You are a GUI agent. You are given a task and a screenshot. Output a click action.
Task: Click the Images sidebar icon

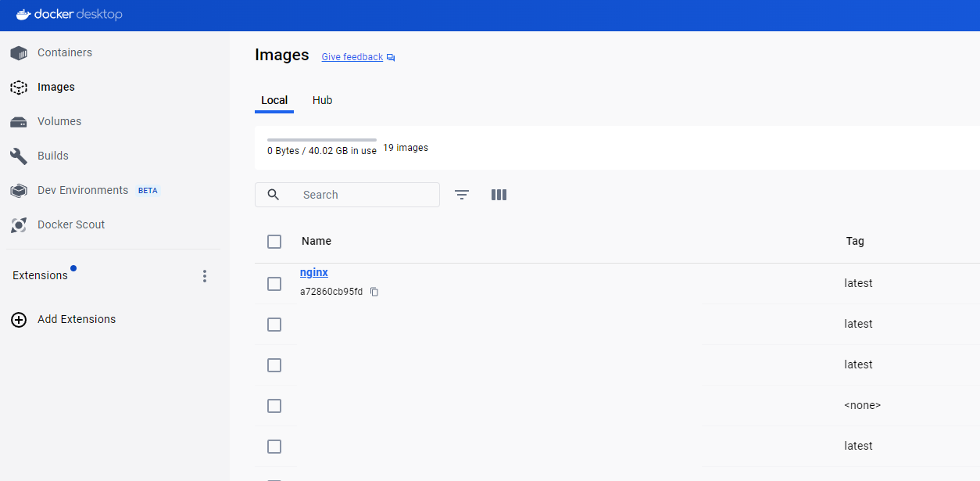(x=19, y=88)
